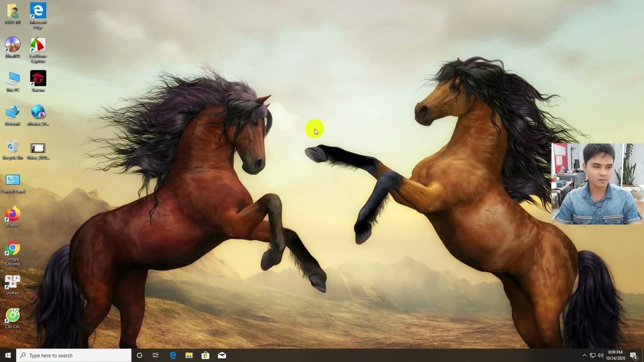The width and height of the screenshot is (644, 362).
Task: Open Microsoft Store from the taskbar
Action: click(205, 355)
